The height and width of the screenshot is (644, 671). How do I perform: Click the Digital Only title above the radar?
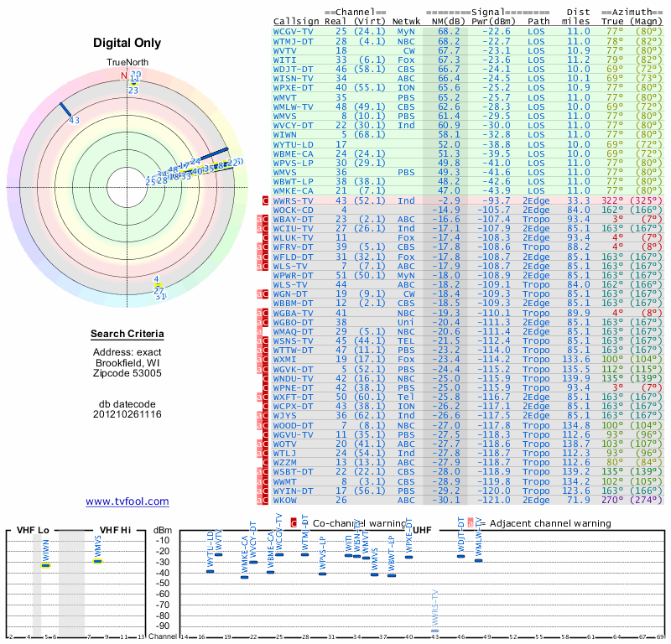(x=127, y=43)
